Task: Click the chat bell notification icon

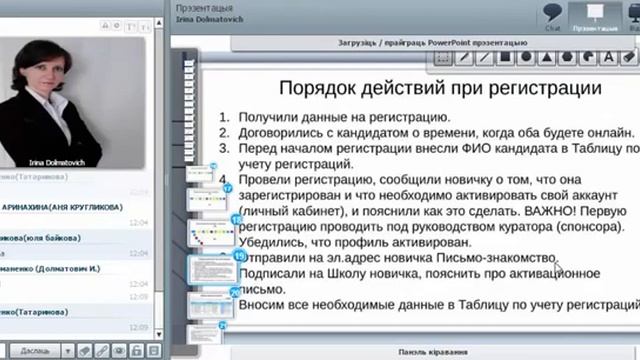Action: coord(105,26)
